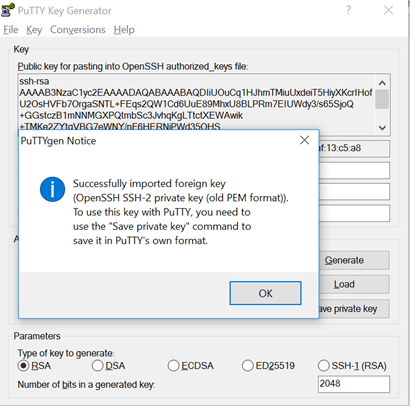Open the Key menu
The width and height of the screenshot is (410, 406).
(34, 30)
